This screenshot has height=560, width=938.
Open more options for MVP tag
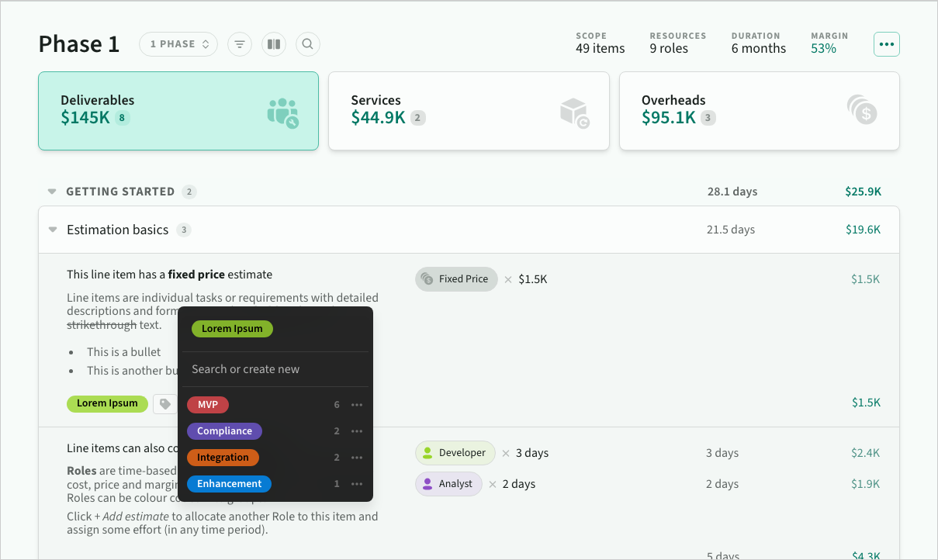coord(357,405)
